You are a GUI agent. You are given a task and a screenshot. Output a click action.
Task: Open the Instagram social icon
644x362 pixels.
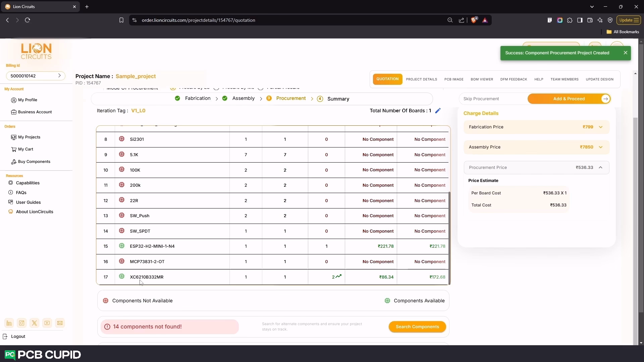[22, 323]
